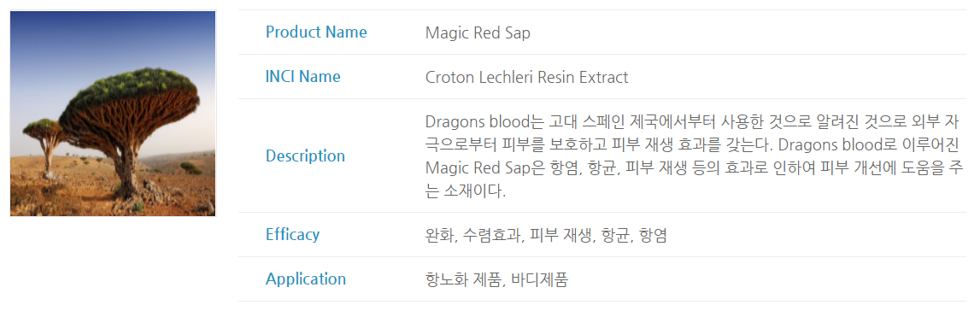980x311 pixels.
Task: Click the word 항염 in efficacy row
Action: 653,235
